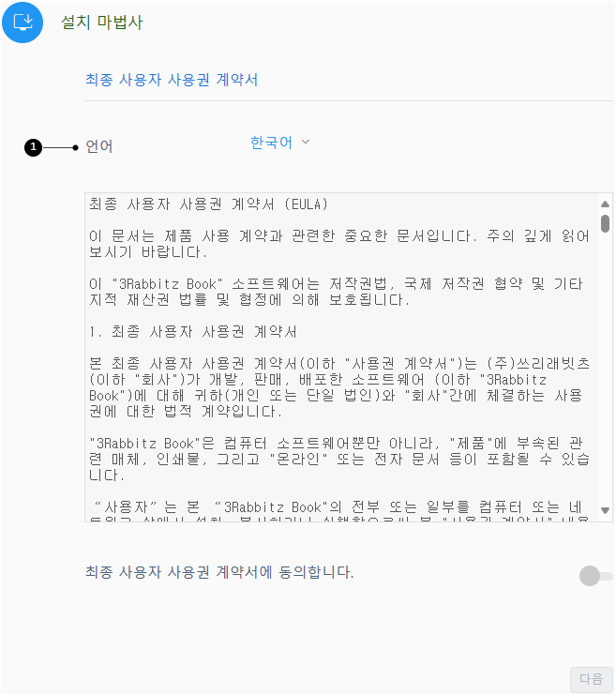
Task: Expand the chevron arrow beside 한국어
Action: 306,142
